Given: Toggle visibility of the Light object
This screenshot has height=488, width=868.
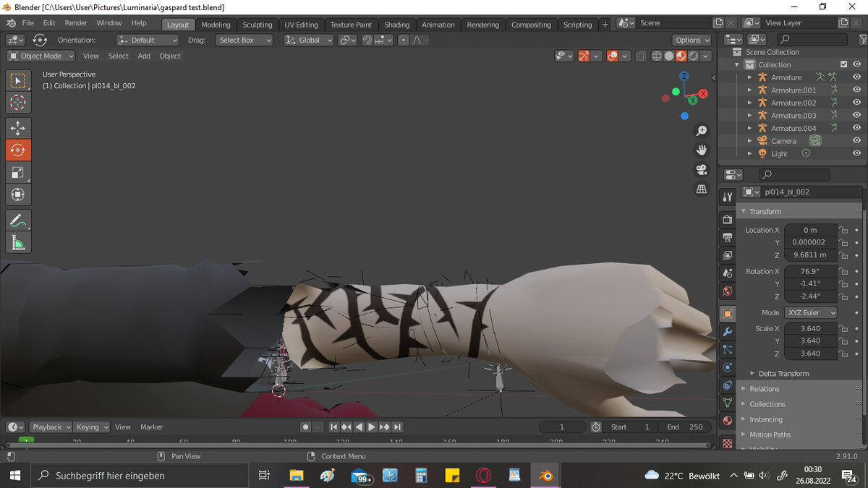Looking at the screenshot, I should 856,153.
